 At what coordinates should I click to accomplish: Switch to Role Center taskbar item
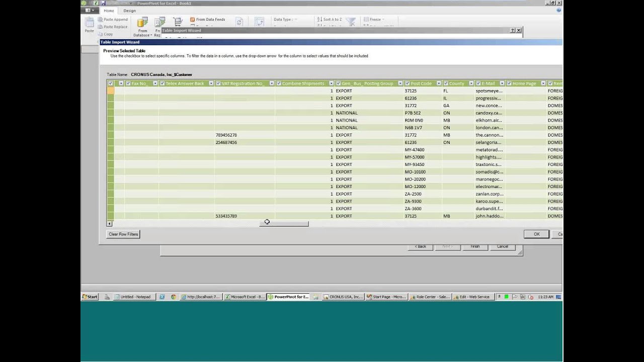(430, 297)
